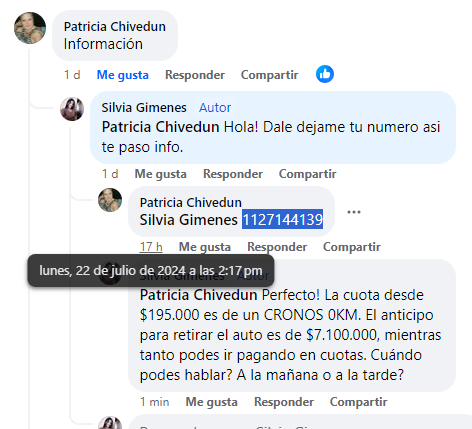Open the three-dots menu beside Patricia's phone number comment
472x429 pixels.
click(x=354, y=212)
